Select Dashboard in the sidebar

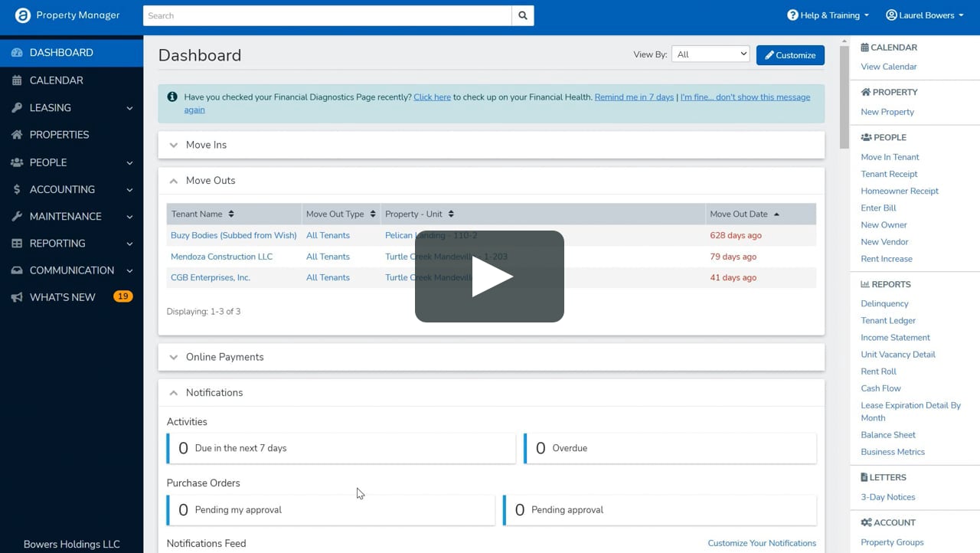tap(71, 53)
